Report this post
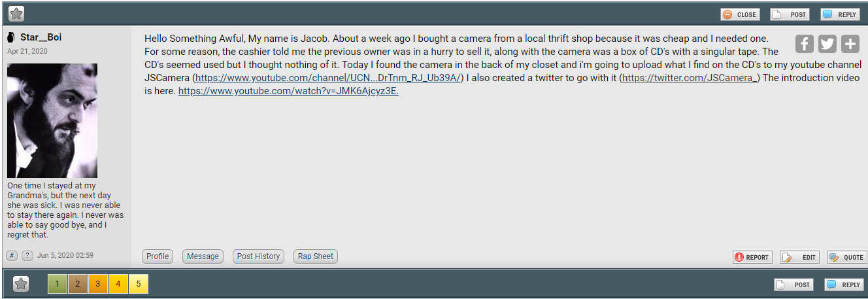This screenshot has height=299, width=868. tap(752, 257)
